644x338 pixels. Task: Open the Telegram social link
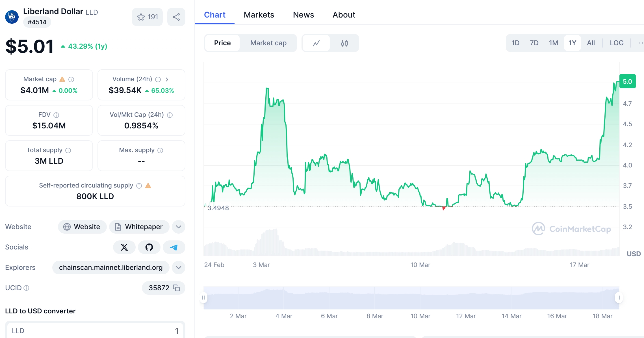tap(174, 247)
